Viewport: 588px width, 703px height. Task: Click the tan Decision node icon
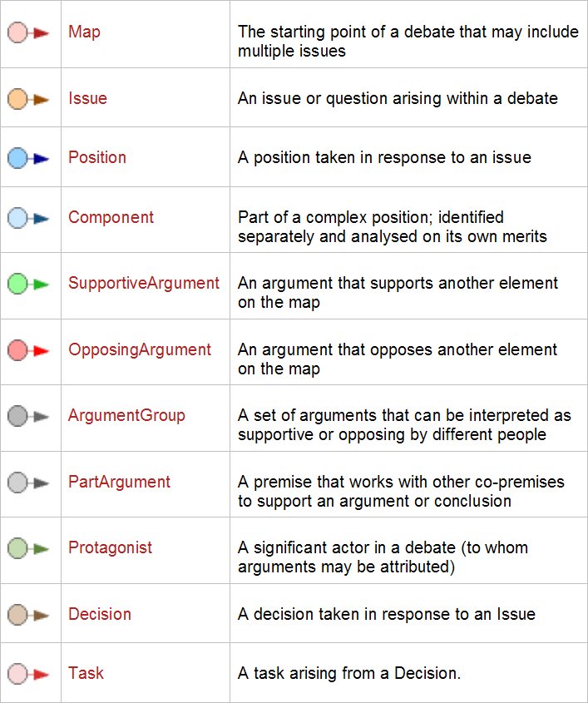28,615
